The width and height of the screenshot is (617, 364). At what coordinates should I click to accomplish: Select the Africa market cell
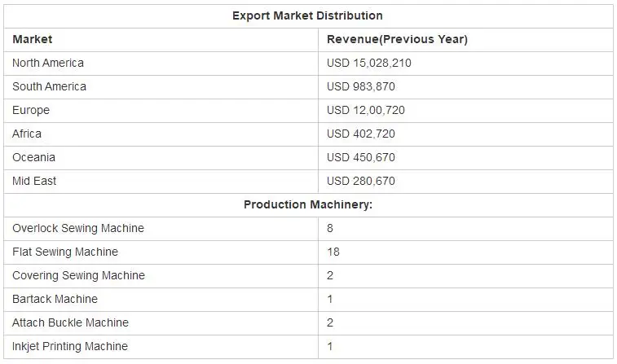tap(27, 134)
